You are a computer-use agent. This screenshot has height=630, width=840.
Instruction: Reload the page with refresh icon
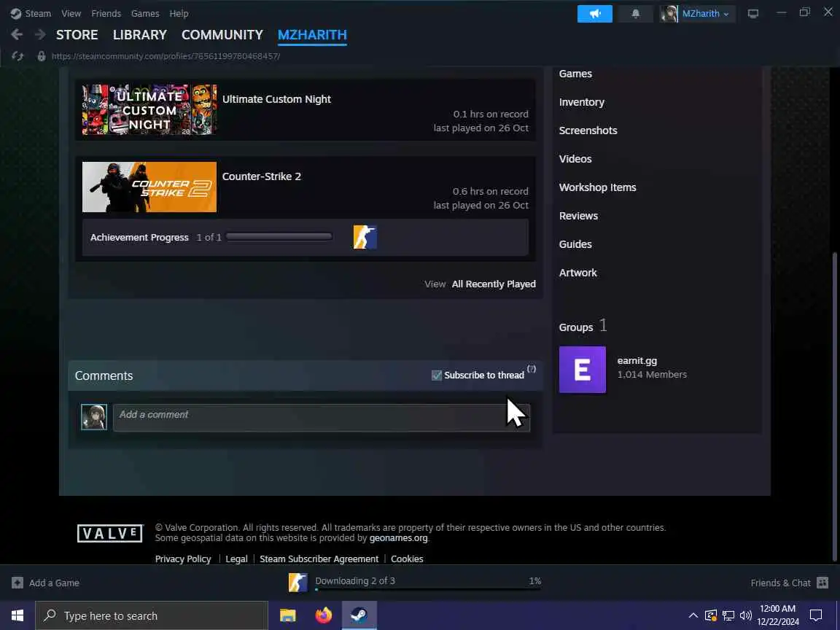(17, 55)
